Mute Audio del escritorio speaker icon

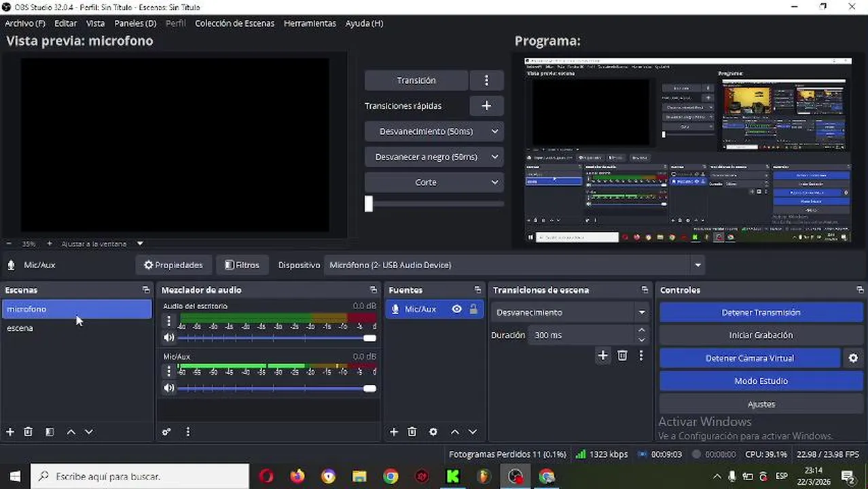point(169,338)
